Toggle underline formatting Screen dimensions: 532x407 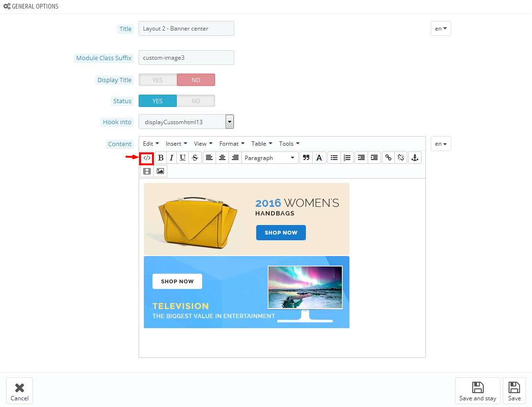183,158
